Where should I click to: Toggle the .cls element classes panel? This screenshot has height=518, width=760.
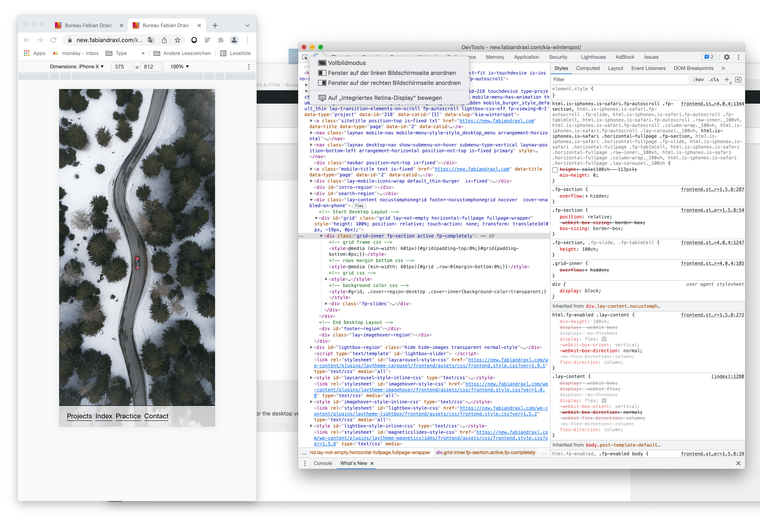[713, 79]
